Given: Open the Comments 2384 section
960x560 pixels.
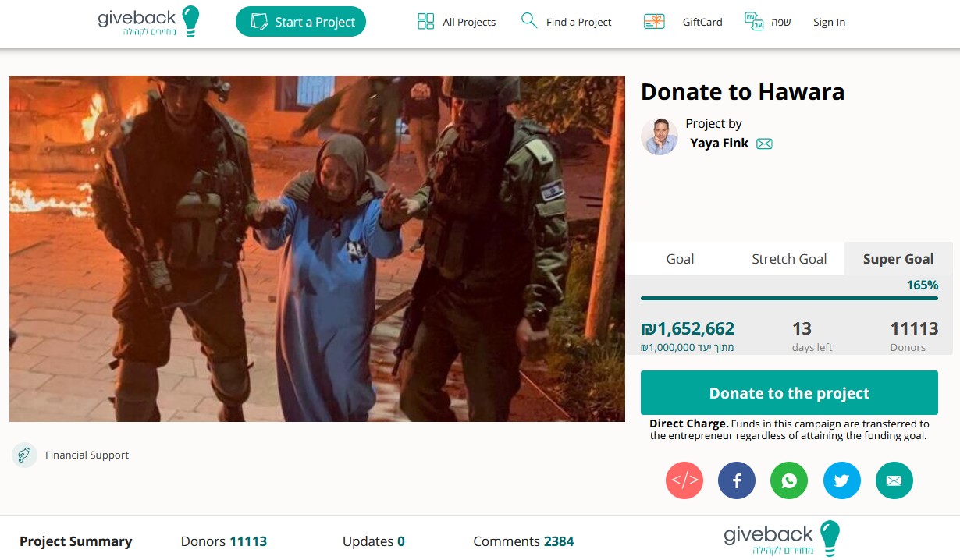Looking at the screenshot, I should [x=524, y=541].
